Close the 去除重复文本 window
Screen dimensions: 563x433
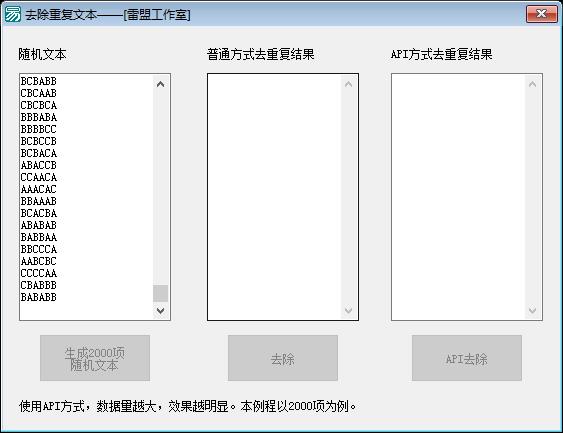click(x=541, y=14)
